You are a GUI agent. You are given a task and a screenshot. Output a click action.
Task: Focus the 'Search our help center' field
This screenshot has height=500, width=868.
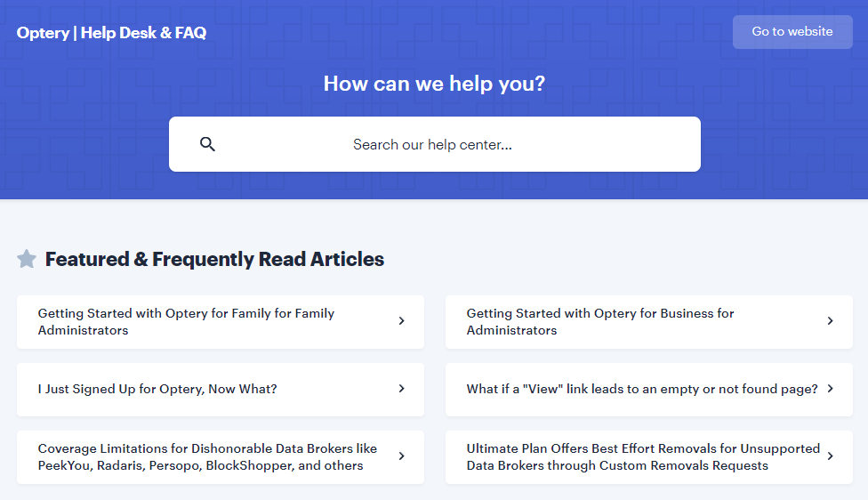[435, 144]
